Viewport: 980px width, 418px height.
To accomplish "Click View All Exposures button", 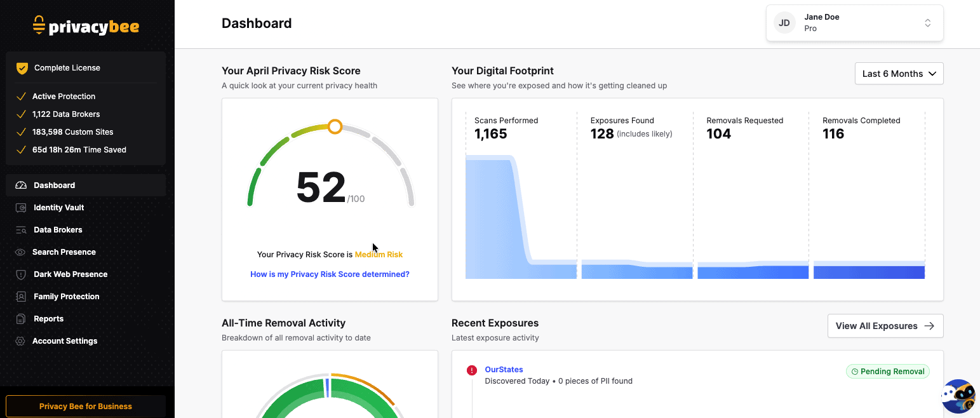I will click(885, 326).
